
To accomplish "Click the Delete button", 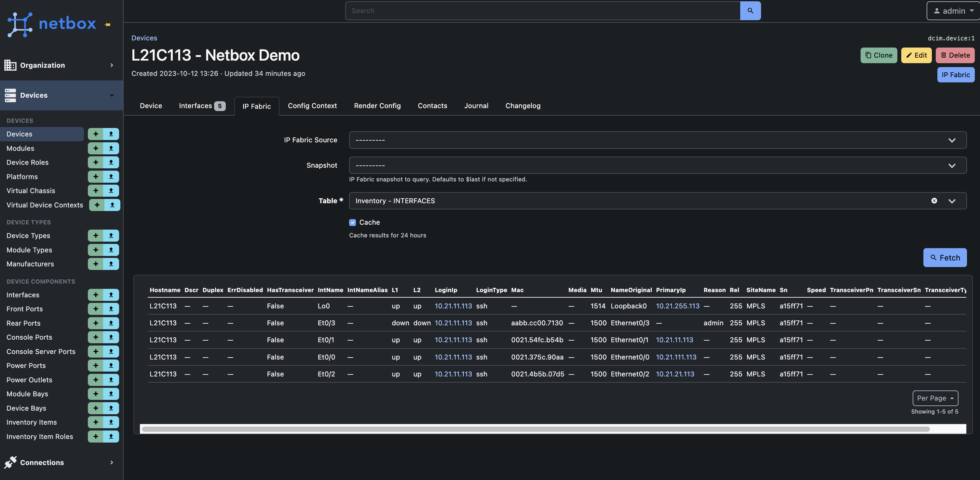I will (955, 55).
